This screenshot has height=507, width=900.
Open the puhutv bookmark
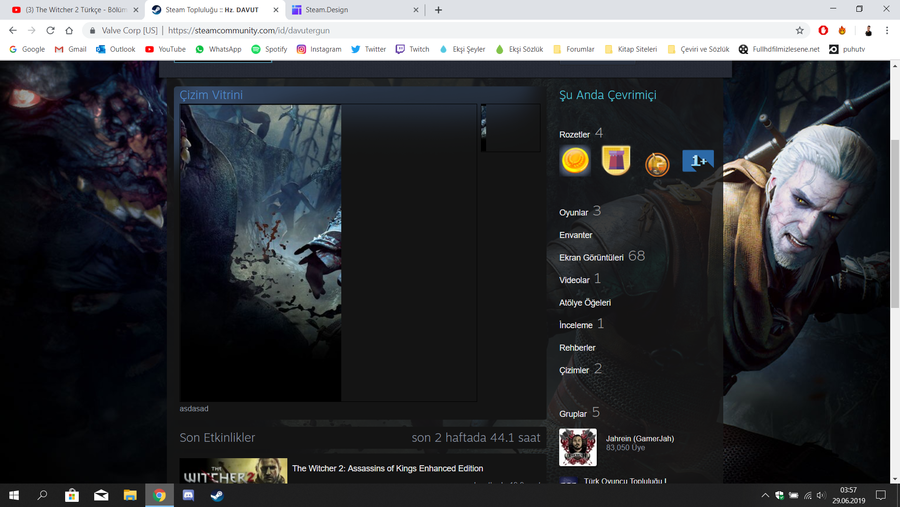click(x=847, y=49)
